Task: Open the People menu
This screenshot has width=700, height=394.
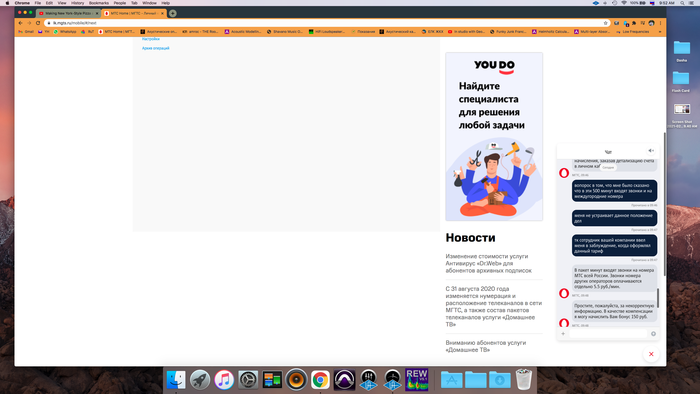Action: [120, 3]
